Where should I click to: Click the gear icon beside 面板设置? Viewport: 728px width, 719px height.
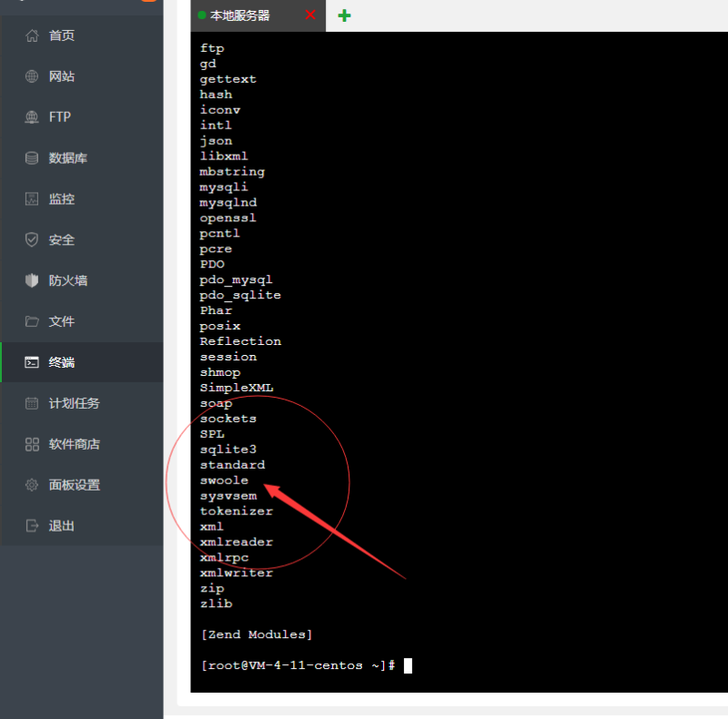click(x=32, y=485)
